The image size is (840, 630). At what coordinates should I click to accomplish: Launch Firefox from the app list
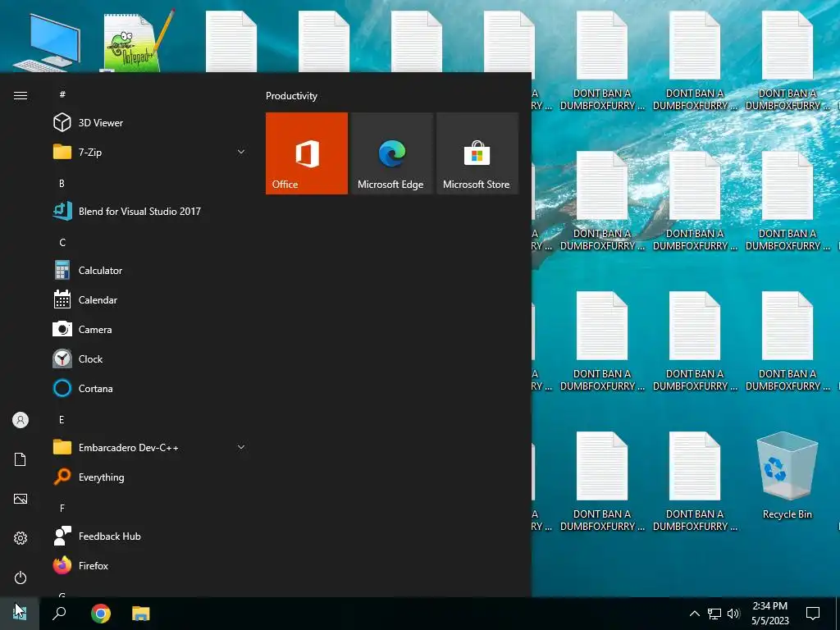[x=150, y=566]
